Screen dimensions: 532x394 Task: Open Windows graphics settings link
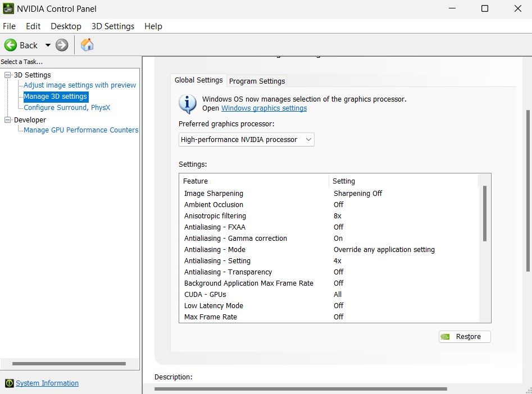(264, 108)
